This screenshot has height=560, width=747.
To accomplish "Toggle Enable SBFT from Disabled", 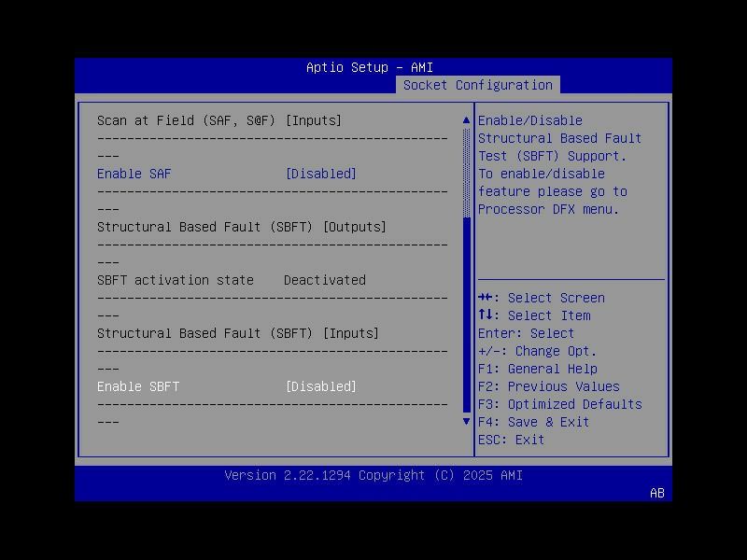I will pos(321,385).
